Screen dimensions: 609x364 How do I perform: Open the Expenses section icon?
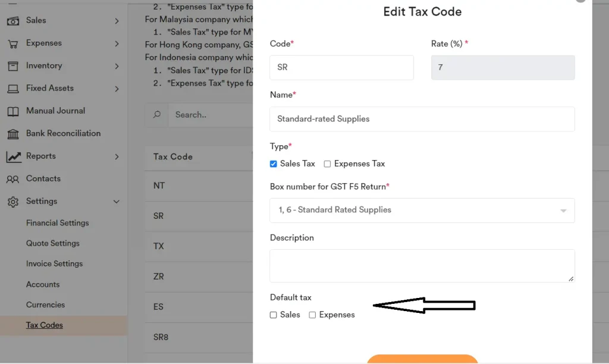point(13,43)
